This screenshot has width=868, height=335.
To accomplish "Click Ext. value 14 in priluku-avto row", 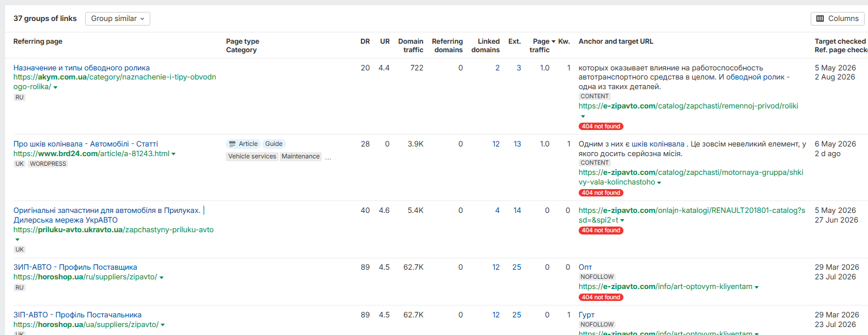I will pyautogui.click(x=517, y=210).
